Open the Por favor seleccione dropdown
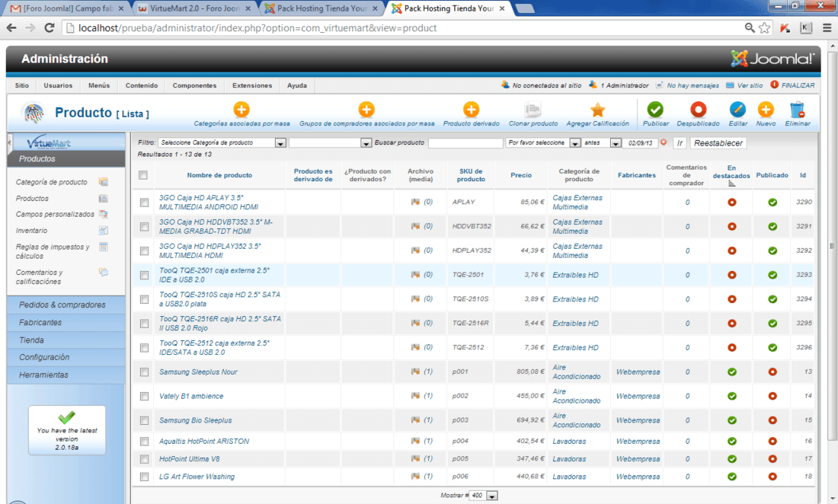This screenshot has height=504, width=838. 543,142
